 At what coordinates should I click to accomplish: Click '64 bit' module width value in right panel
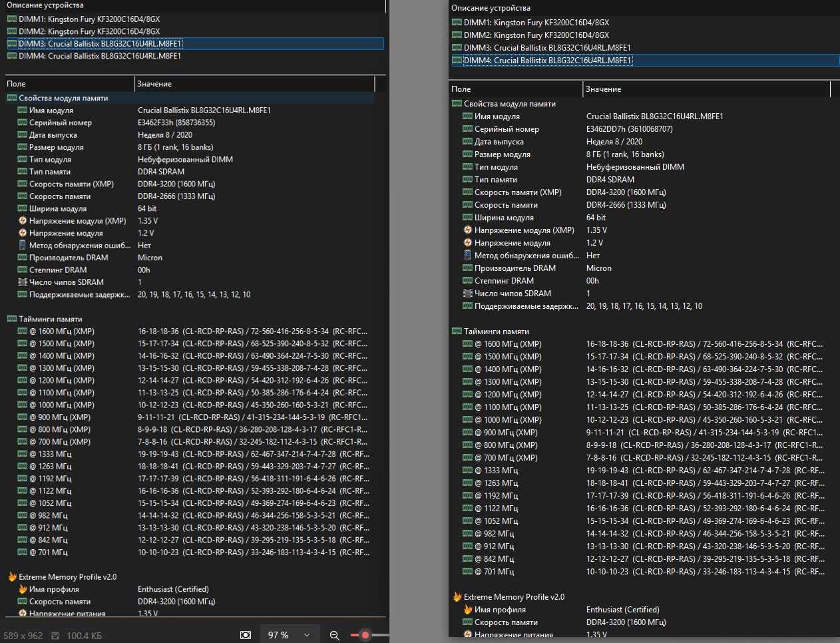click(x=596, y=218)
